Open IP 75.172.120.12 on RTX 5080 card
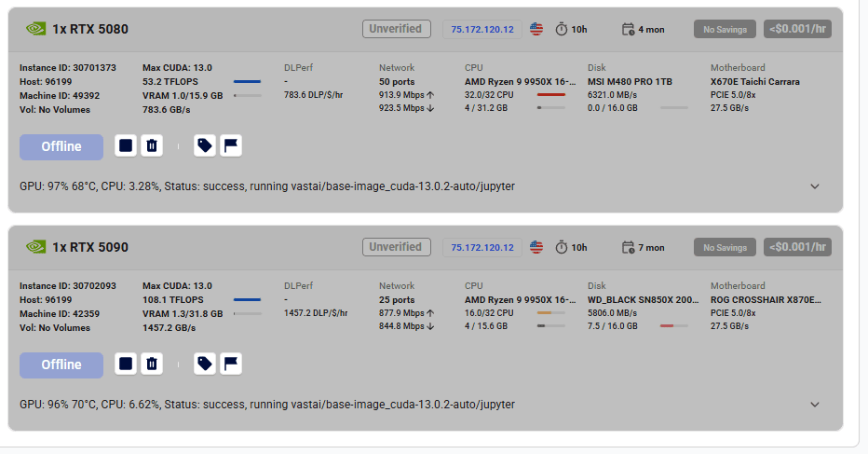Viewport: 868px width, 454px height. [482, 30]
